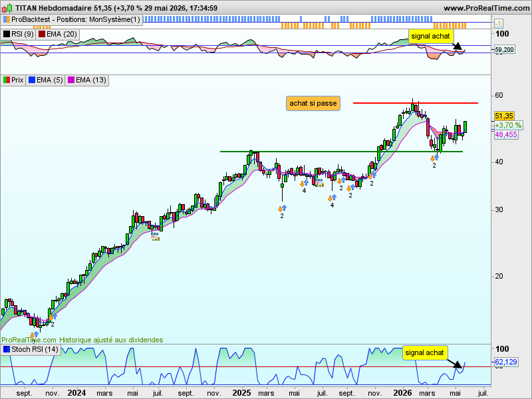Open the Stoch RSI (14) indicator label
This screenshot has height=399, width=532.
31,350
